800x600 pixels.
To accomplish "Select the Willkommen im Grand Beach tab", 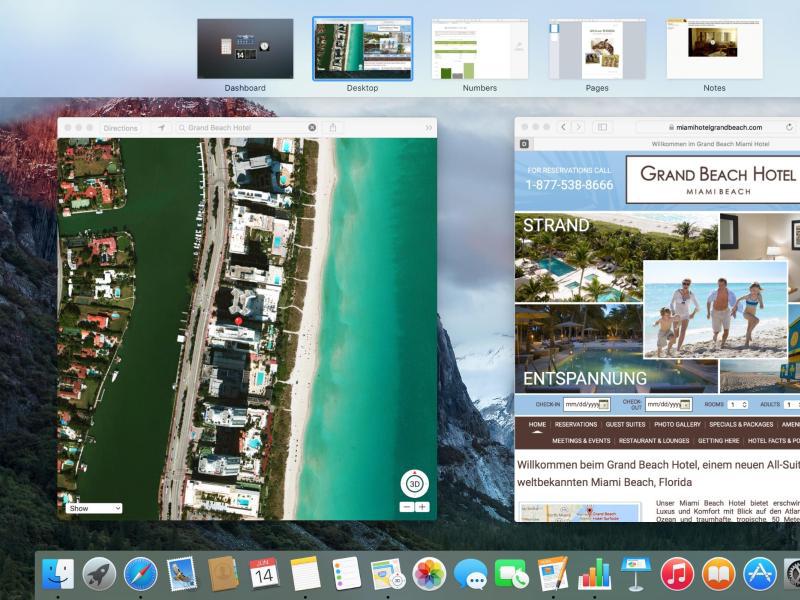I will pos(710,144).
